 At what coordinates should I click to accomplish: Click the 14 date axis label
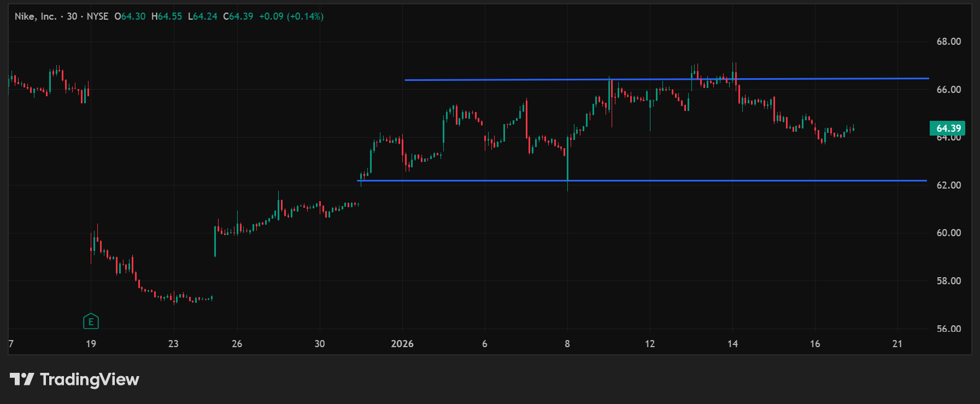pos(732,344)
